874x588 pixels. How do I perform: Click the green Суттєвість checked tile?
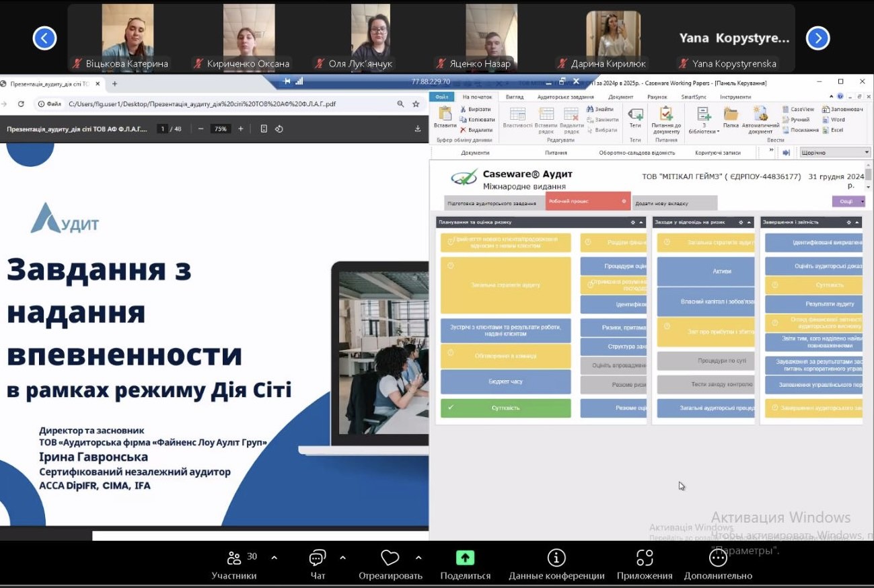505,408
